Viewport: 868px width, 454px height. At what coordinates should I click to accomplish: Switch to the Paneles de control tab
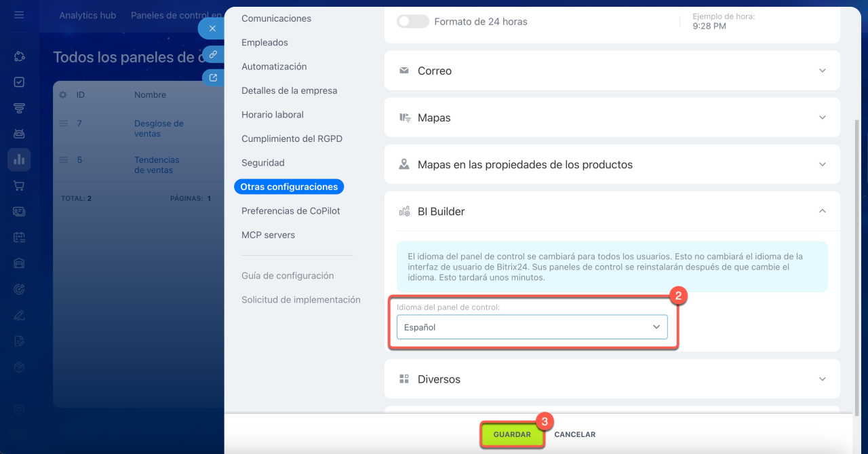tap(176, 15)
